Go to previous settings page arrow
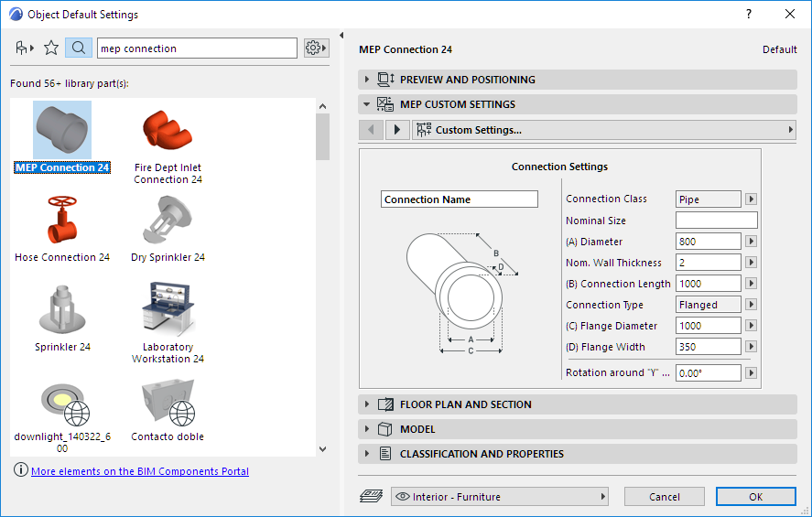This screenshot has width=812, height=517. coord(372,130)
